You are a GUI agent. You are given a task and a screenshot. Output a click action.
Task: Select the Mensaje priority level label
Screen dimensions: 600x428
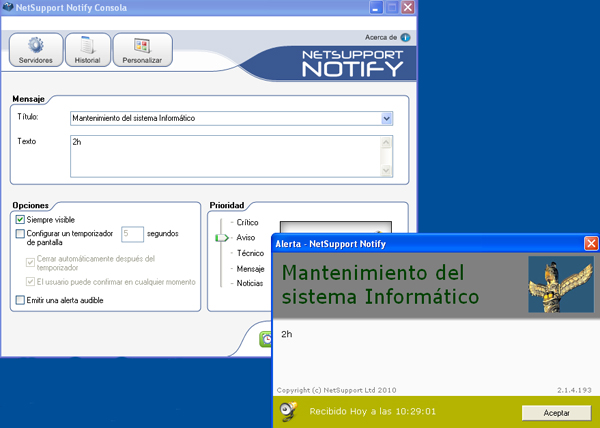tap(250, 269)
